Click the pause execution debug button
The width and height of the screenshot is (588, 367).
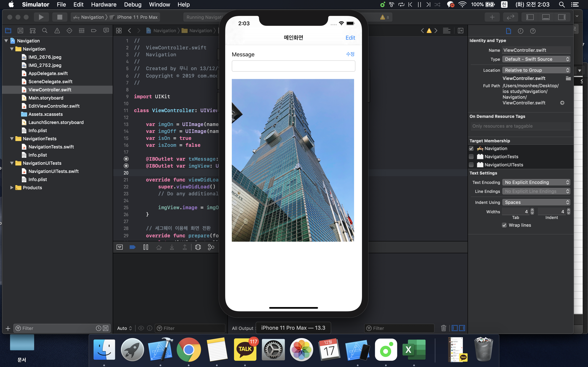[146, 247]
